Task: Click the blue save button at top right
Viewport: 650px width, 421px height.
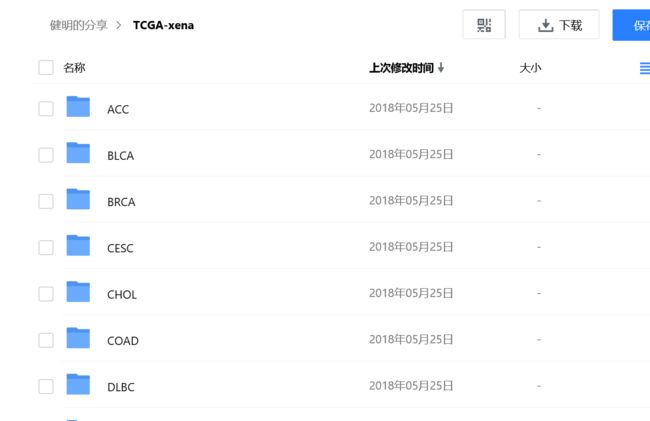Action: pos(631,25)
